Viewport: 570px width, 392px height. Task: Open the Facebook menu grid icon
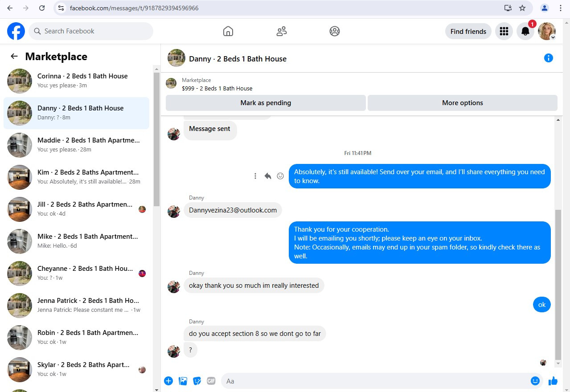504,31
